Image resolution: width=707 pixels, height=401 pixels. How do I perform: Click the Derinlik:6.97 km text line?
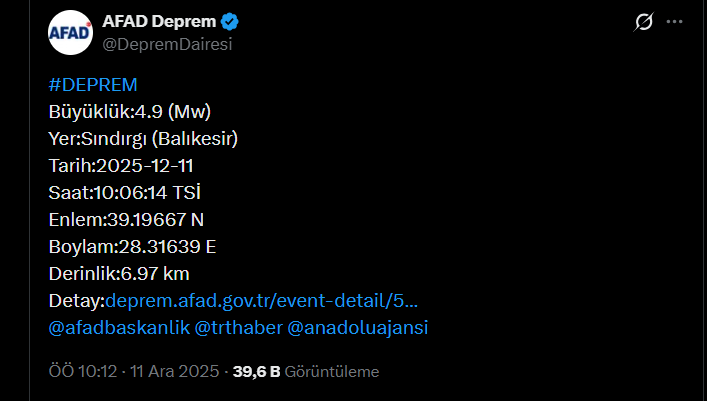(x=118, y=273)
